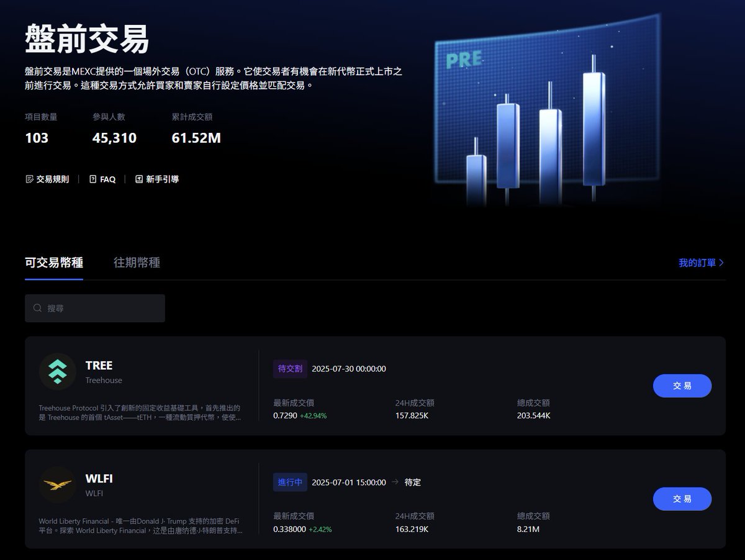Image resolution: width=745 pixels, height=560 pixels.
Task: Click the Treehouse Protocol description text
Action: click(x=140, y=413)
